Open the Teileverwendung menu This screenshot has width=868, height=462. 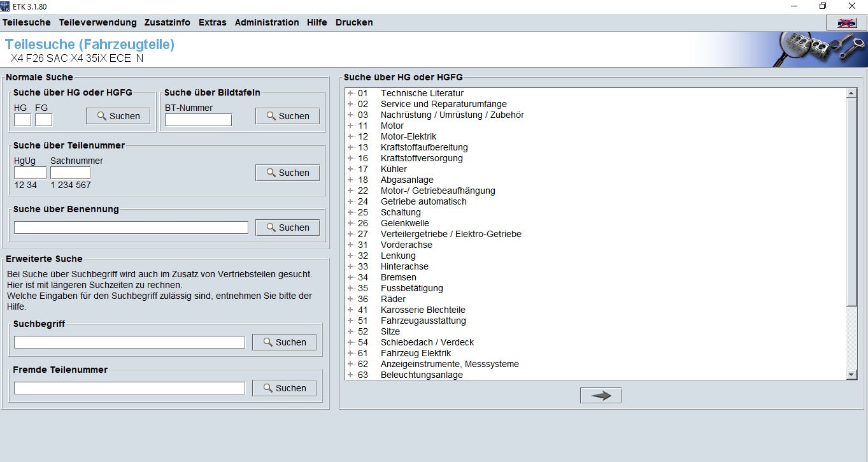(x=97, y=22)
